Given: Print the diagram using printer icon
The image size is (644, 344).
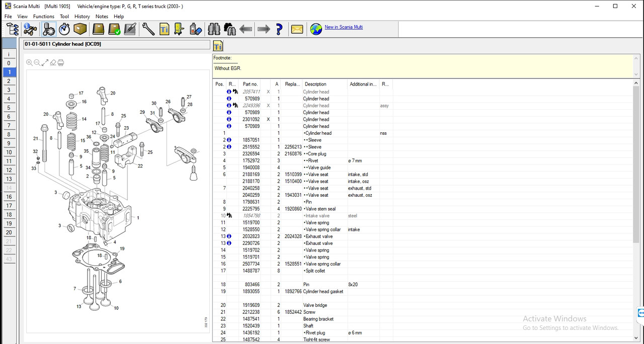Looking at the screenshot, I should click(x=61, y=62).
